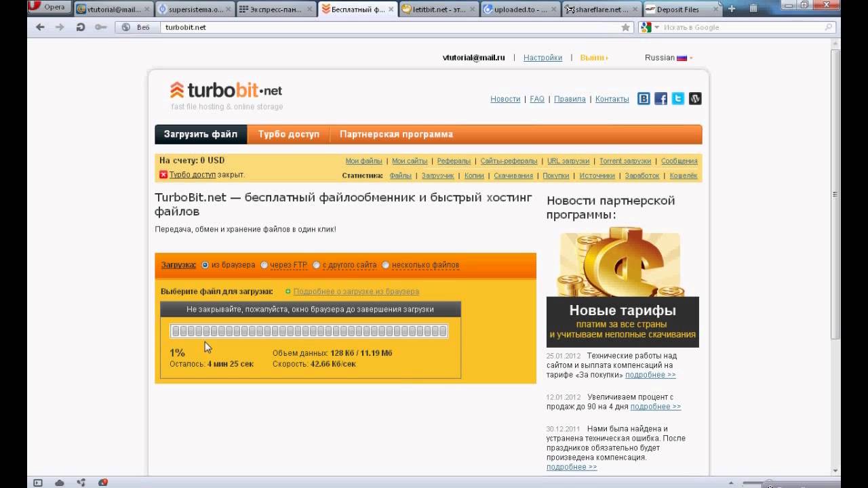Switch to the supersistema tab
Screen dimensions: 868x488
194,9
